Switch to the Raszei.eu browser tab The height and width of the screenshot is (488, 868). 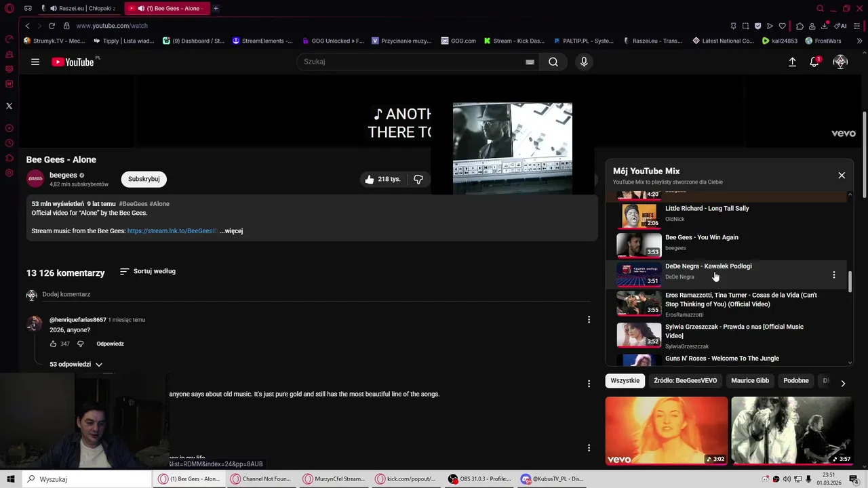coord(81,8)
